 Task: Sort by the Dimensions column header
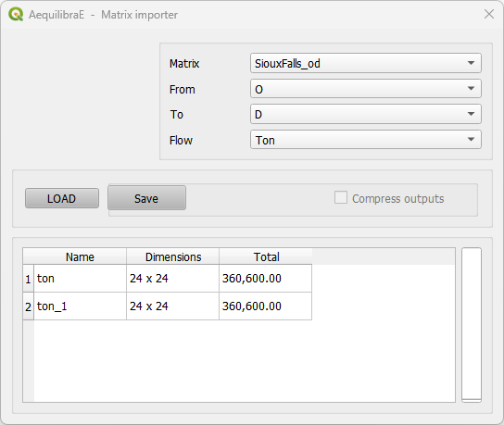coord(173,256)
